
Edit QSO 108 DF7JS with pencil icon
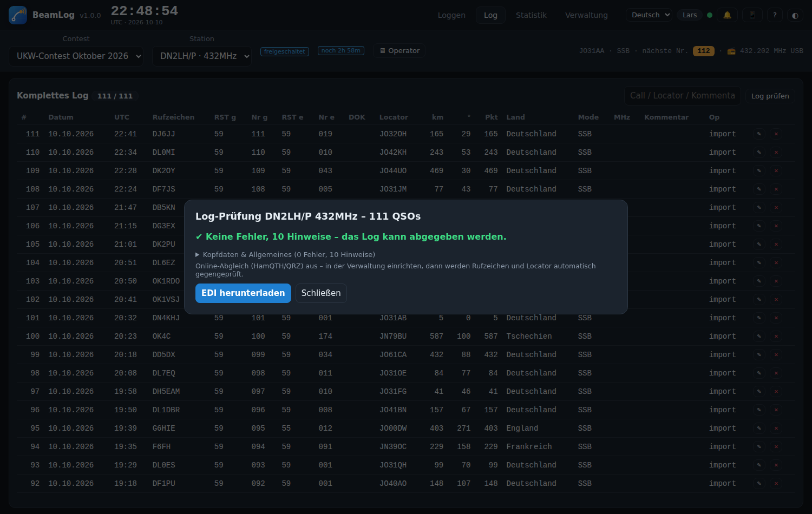(x=759, y=189)
